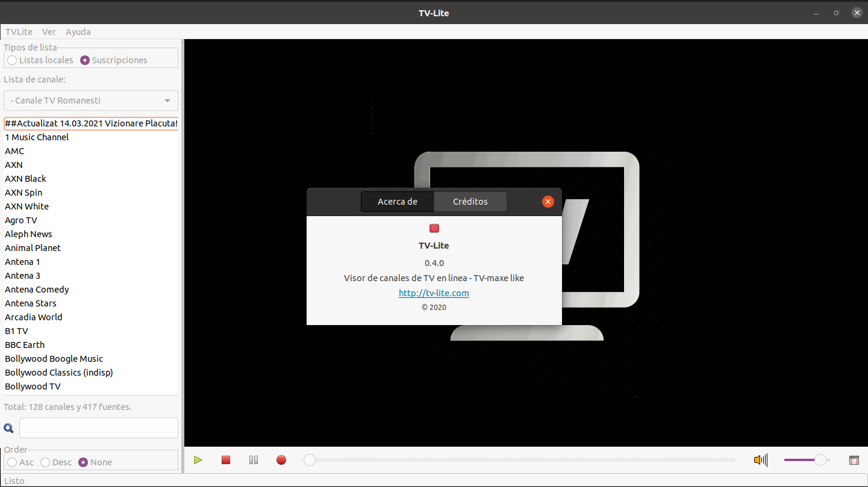The width and height of the screenshot is (868, 487).
Task: Select the Listas locales radio button
Action: tap(12, 60)
